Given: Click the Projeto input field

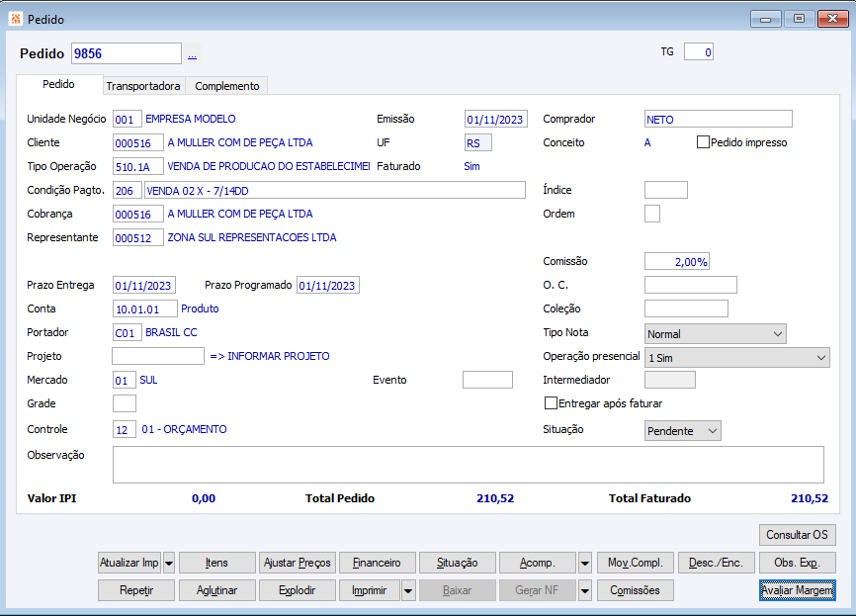Looking at the screenshot, I should [x=158, y=356].
